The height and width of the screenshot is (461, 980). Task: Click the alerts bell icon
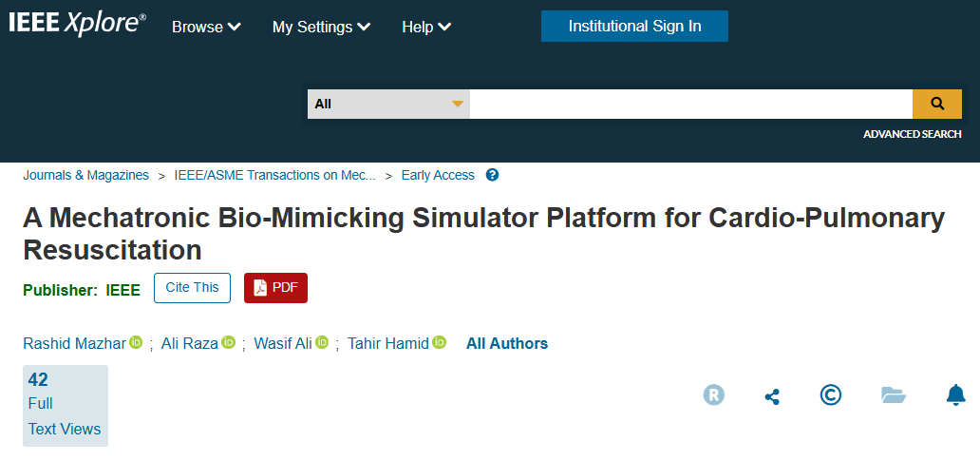click(x=955, y=394)
